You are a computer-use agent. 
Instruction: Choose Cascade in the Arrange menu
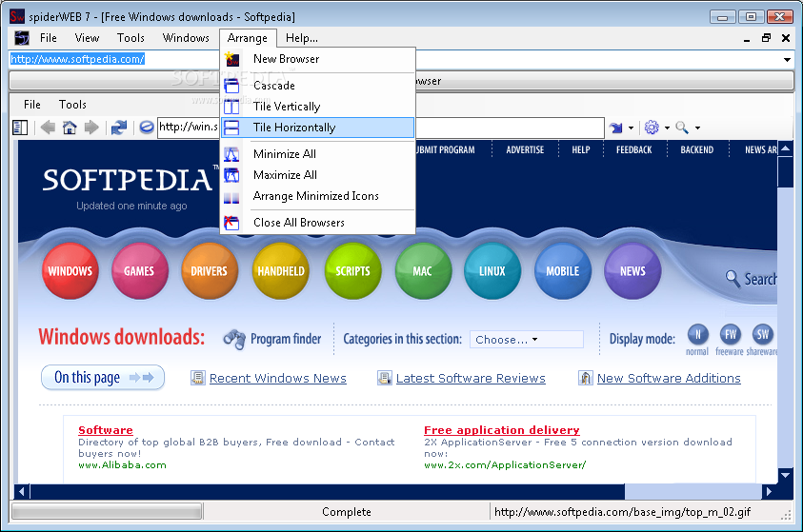coord(317,86)
